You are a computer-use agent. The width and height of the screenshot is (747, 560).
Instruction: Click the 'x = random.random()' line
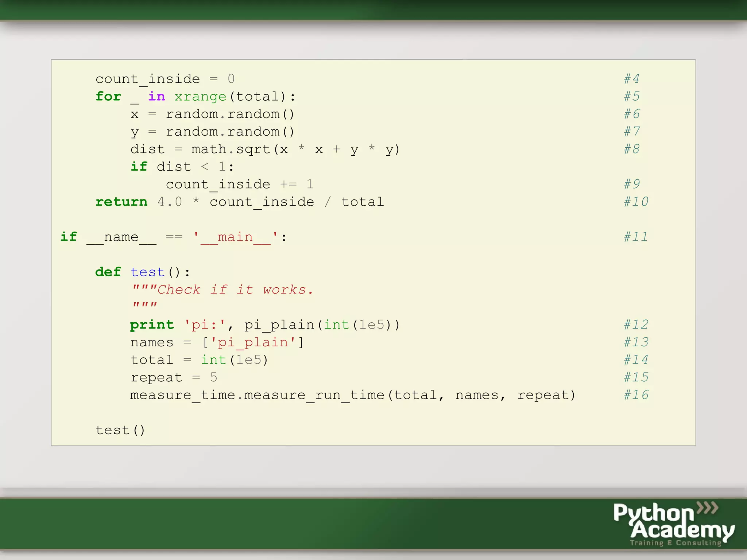pyautogui.click(x=212, y=114)
